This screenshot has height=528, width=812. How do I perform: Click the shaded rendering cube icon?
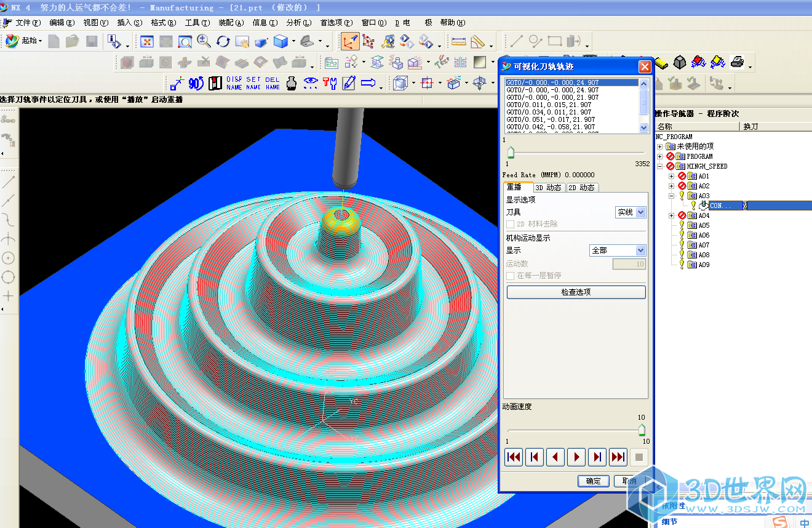tap(281, 42)
